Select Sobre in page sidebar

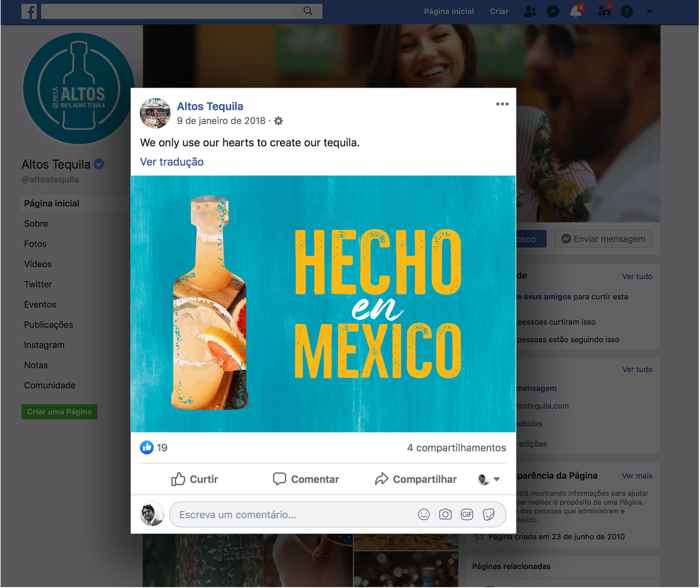click(36, 224)
